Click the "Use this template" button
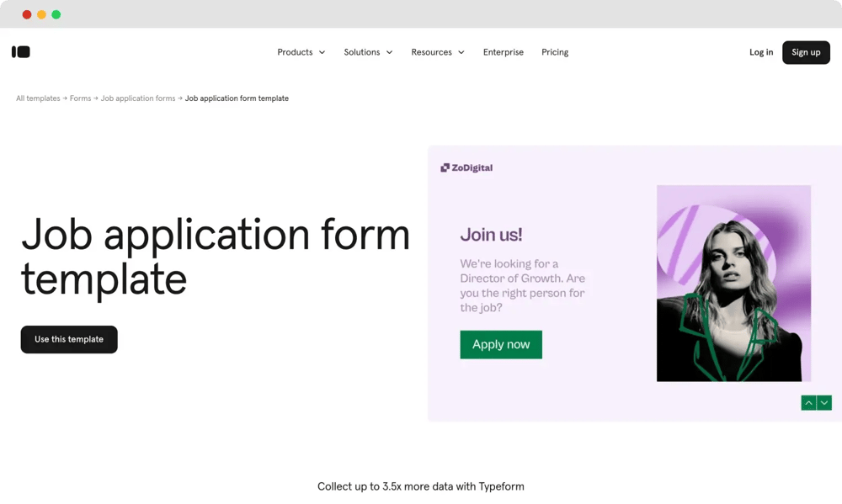 68,339
